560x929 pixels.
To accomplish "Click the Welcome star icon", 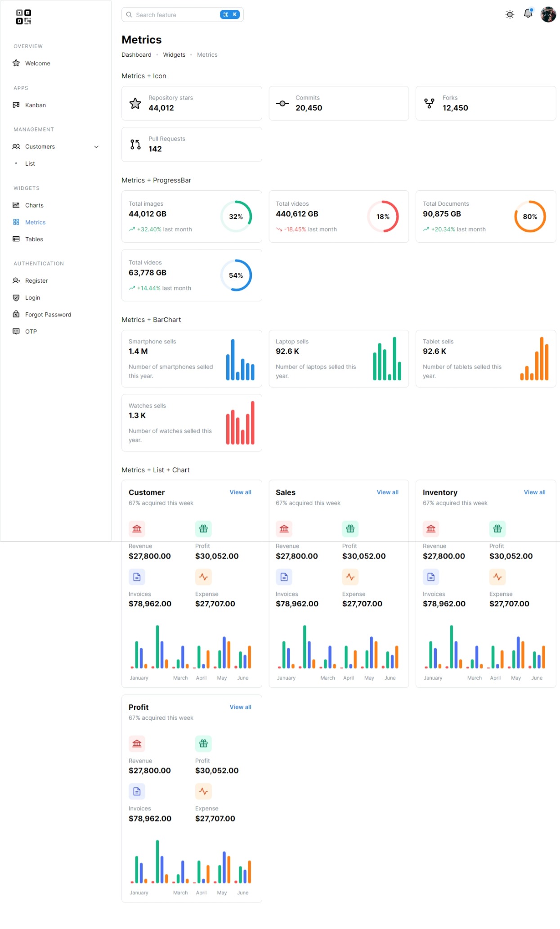I will coord(16,63).
